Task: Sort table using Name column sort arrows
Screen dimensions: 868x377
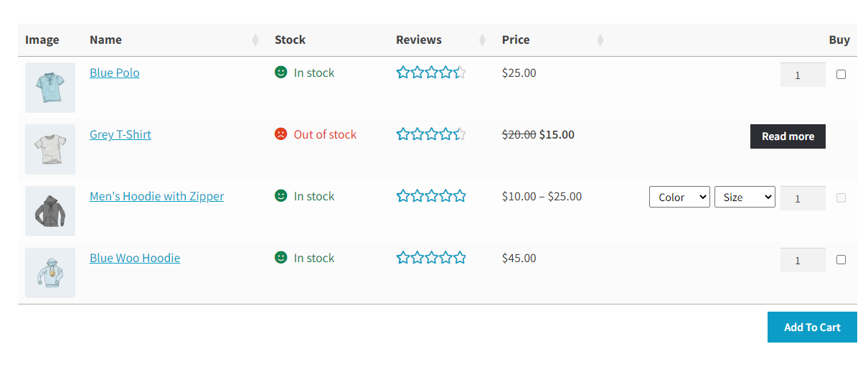Action: tap(255, 40)
